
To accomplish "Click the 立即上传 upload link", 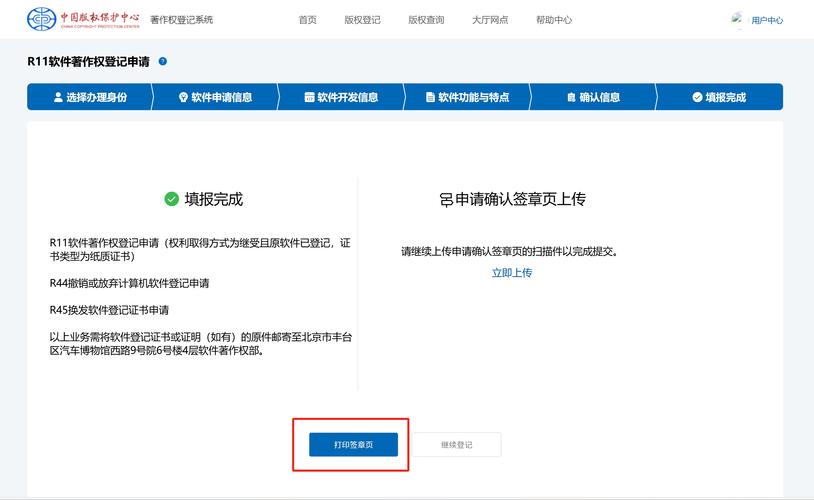I will tap(512, 273).
